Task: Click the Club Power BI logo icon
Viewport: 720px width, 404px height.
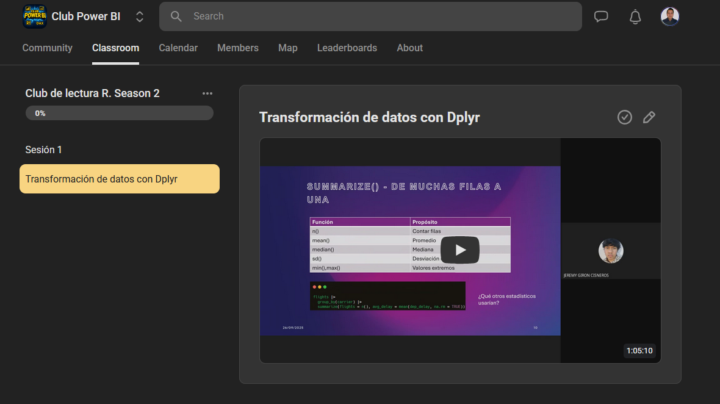Action: pyautogui.click(x=34, y=16)
